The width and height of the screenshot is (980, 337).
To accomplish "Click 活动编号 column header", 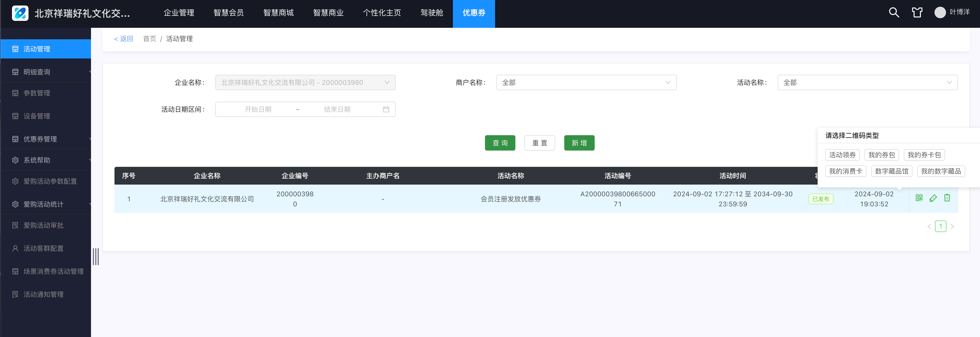I will click(x=617, y=176).
